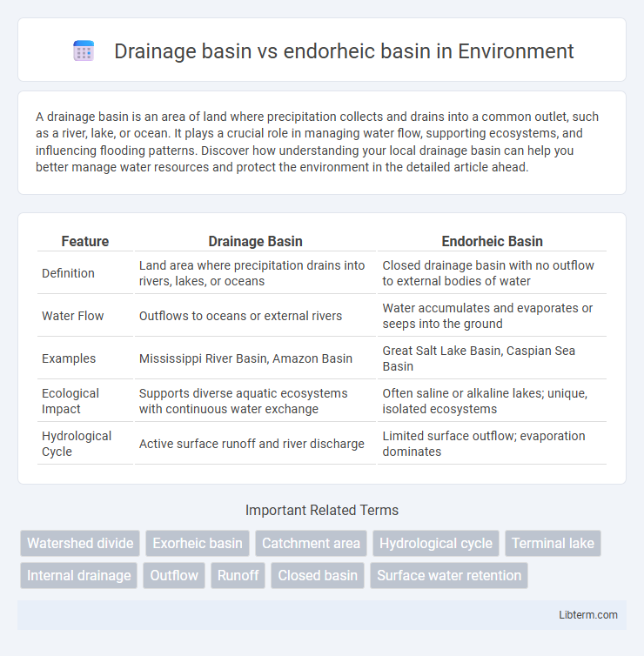The height and width of the screenshot is (656, 644).
Task: Click cell 'Supports diverse aquatic ecosystems'
Action: 255,401
